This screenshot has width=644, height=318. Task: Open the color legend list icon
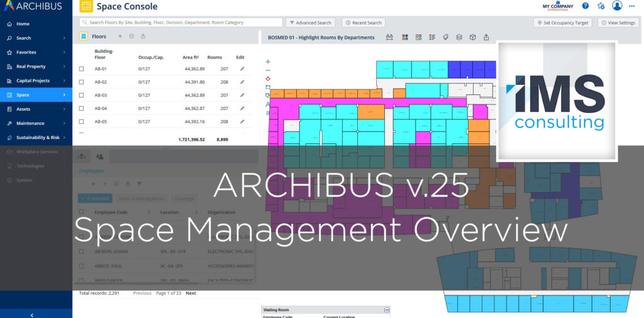tap(431, 37)
